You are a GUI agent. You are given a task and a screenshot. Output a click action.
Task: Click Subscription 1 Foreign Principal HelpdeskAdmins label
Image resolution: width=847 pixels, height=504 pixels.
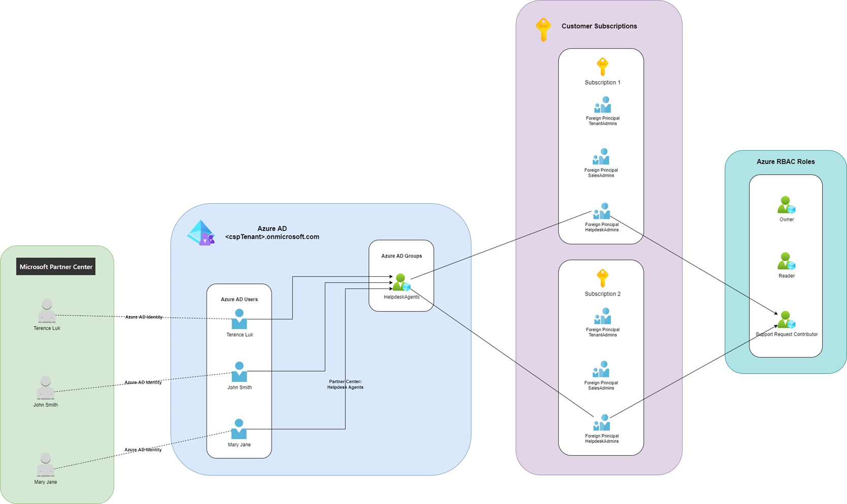point(602,227)
